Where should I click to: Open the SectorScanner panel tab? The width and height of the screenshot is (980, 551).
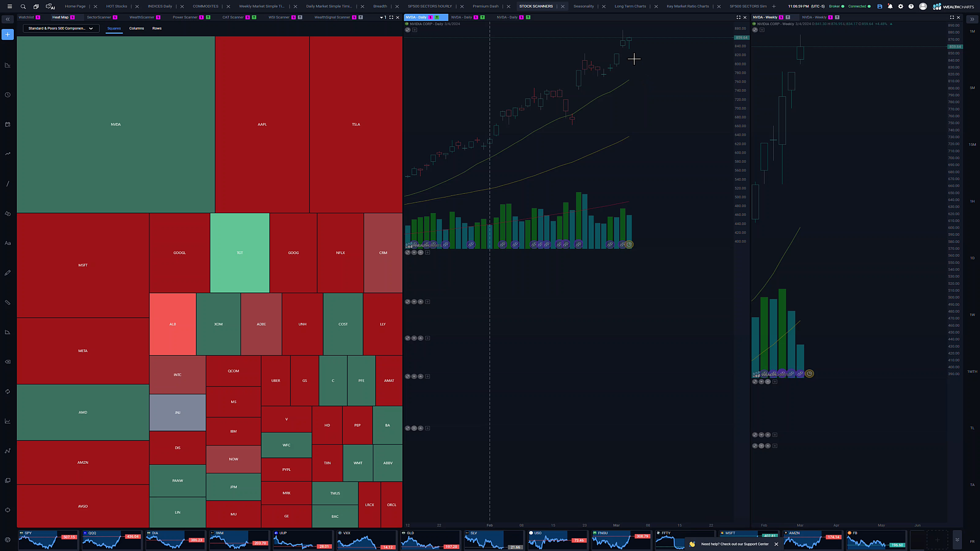(x=99, y=17)
